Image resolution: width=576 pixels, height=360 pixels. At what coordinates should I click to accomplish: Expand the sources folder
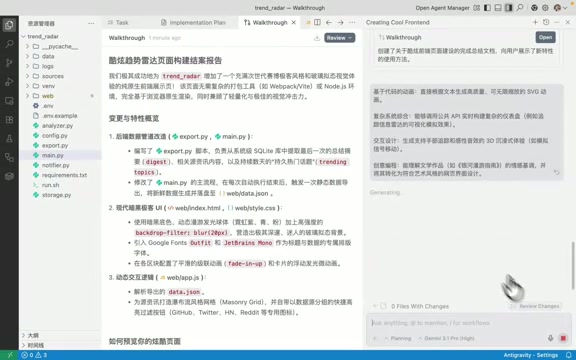pyautogui.click(x=60, y=76)
